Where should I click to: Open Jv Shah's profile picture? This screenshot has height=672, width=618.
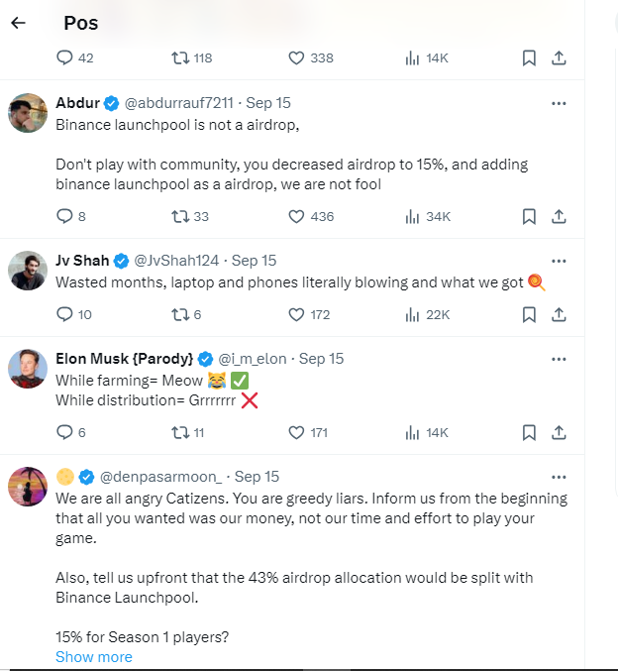click(28, 271)
